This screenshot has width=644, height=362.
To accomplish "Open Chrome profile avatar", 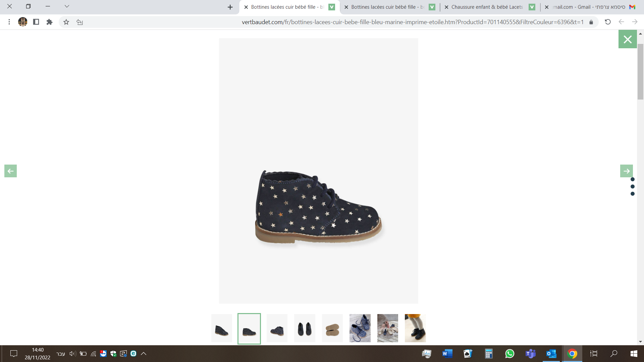I will [22, 22].
